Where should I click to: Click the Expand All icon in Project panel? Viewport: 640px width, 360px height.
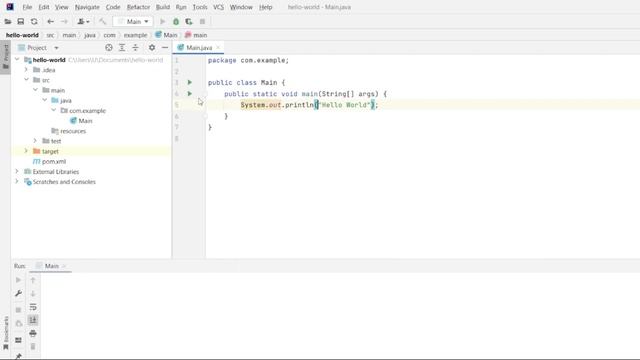[122, 48]
